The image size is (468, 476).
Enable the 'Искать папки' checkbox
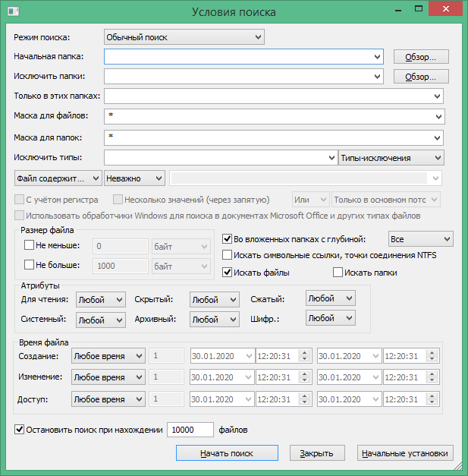tap(338, 273)
